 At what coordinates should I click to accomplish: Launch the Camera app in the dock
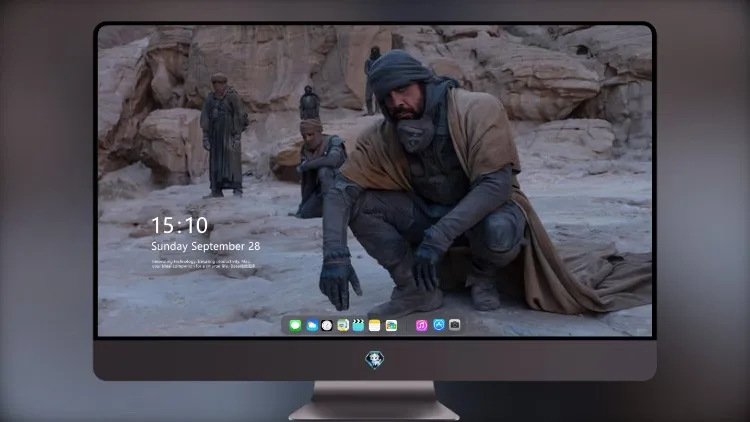coord(454,325)
